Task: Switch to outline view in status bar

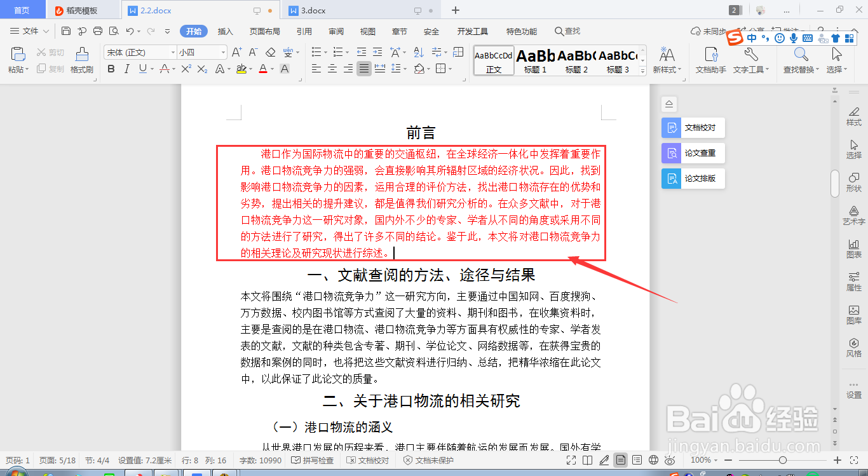Action: (637, 460)
